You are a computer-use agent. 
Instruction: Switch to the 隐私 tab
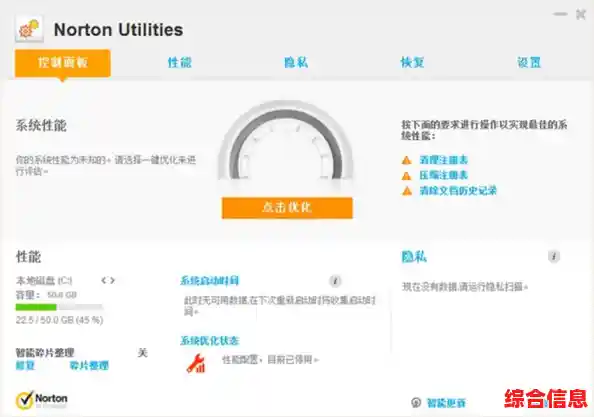296,62
